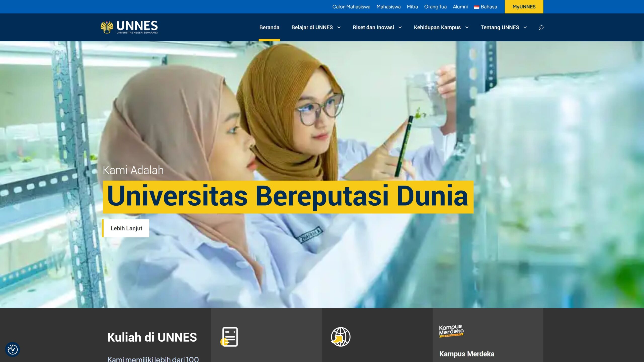This screenshot has height=362, width=644.
Task: Click the MyUNNES button
Action: pos(524,7)
